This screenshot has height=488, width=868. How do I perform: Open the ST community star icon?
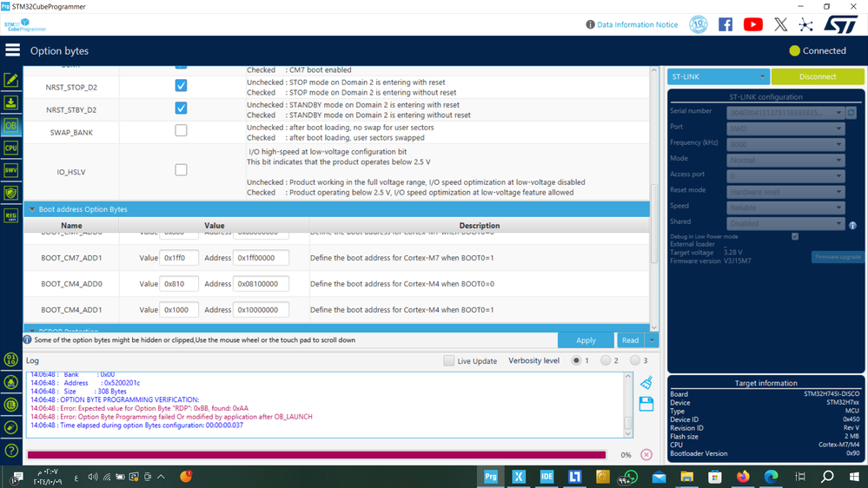point(806,24)
